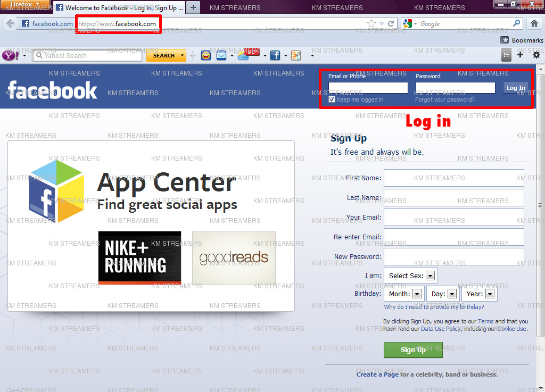Click the scissors clip toolbar icon
Image resolution: width=545 pixels, height=392 pixels.
296,55
